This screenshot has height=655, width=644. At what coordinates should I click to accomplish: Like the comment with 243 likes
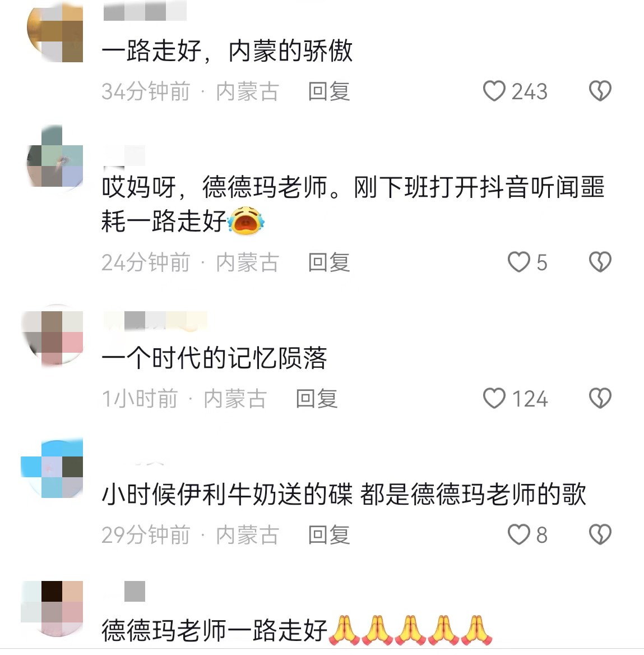point(494,91)
